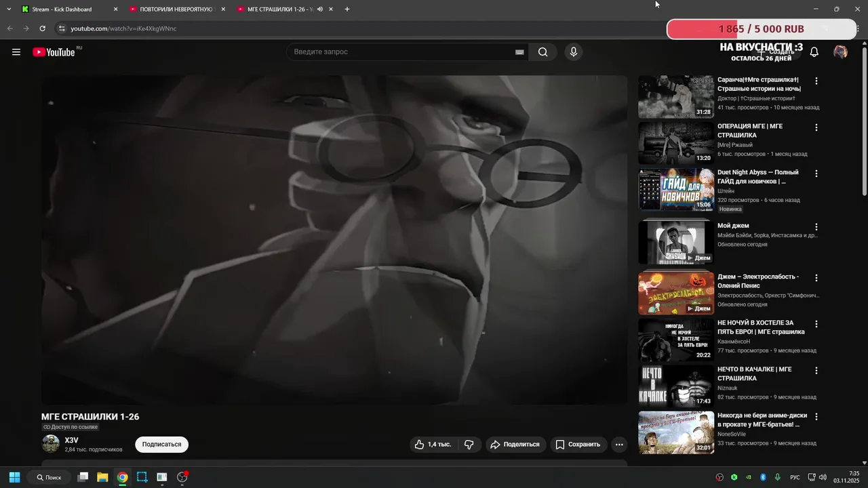This screenshot has height=488, width=868.
Task: Open options menu for Саранча video
Action: click(x=816, y=81)
